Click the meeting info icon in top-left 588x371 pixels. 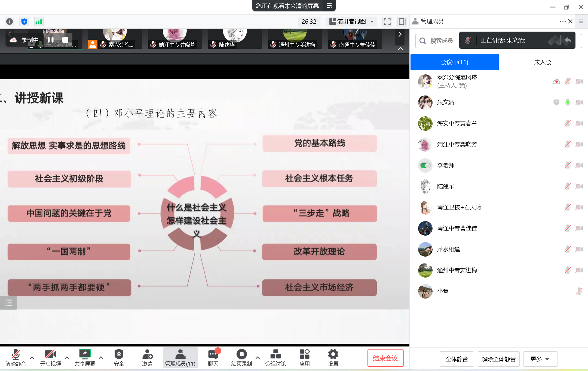[10, 22]
